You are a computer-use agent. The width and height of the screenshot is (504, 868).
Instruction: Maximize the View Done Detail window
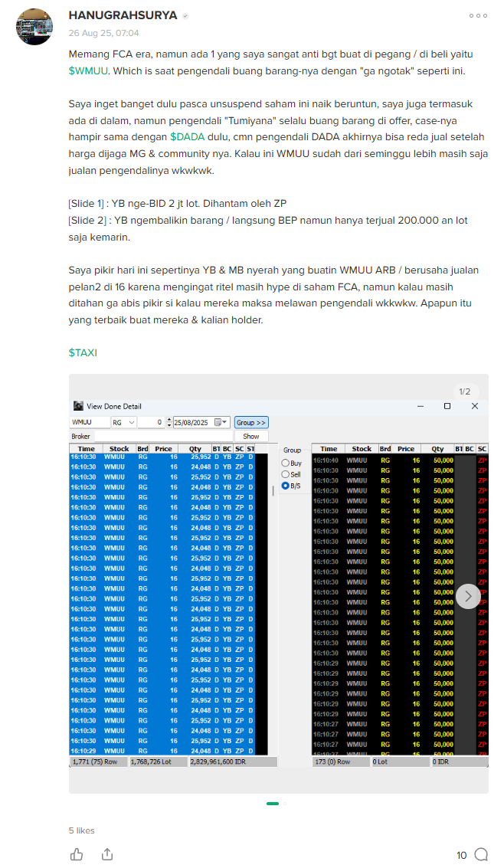(447, 406)
